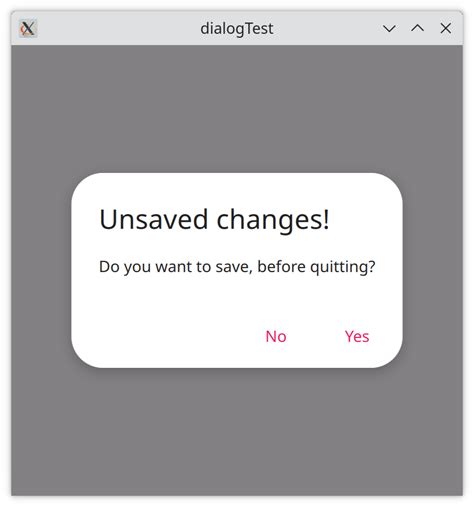
Task: Click the "Unsaved changes!" dialog heading
Action: click(214, 220)
